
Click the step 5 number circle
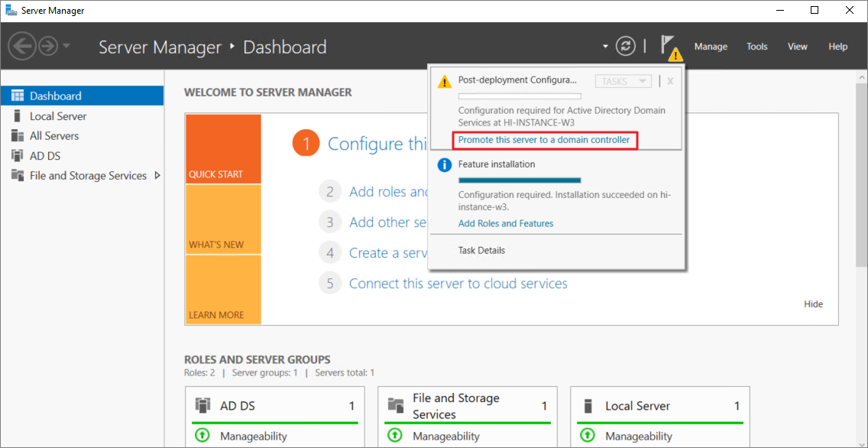coord(330,284)
